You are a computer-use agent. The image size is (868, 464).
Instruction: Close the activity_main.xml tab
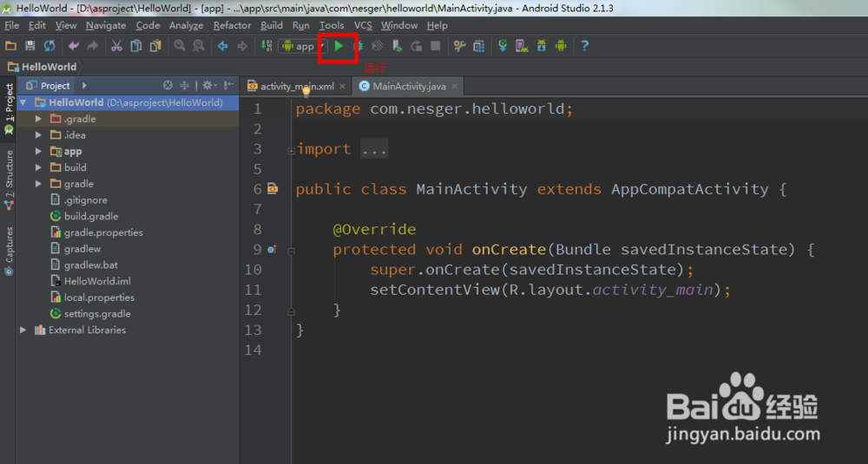pos(343,86)
